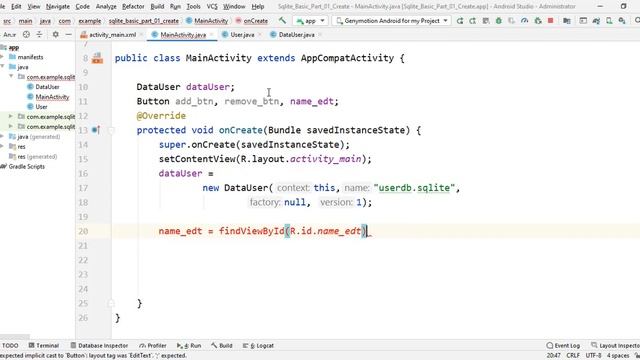The width and height of the screenshot is (640, 360).
Task: Click the onCreate breadcrumb in navigation bar
Action: coord(251,20)
